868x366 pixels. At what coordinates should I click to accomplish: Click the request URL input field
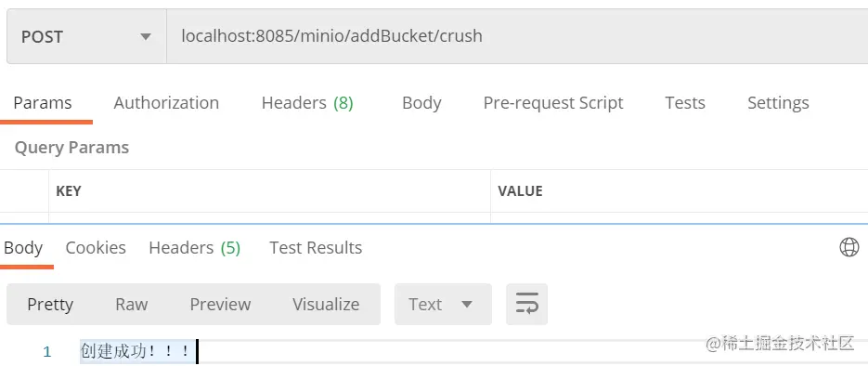517,36
